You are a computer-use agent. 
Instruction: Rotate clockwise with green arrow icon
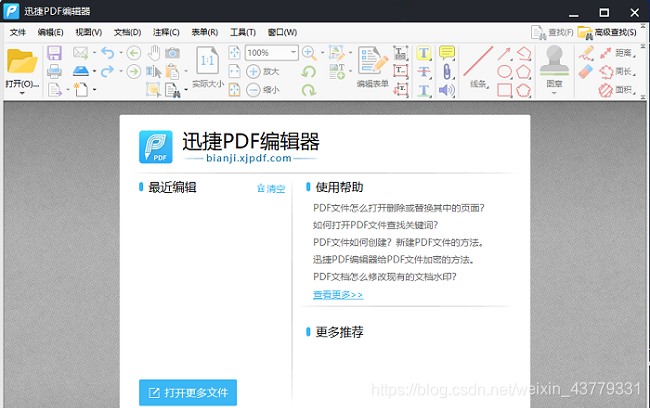coord(309,90)
